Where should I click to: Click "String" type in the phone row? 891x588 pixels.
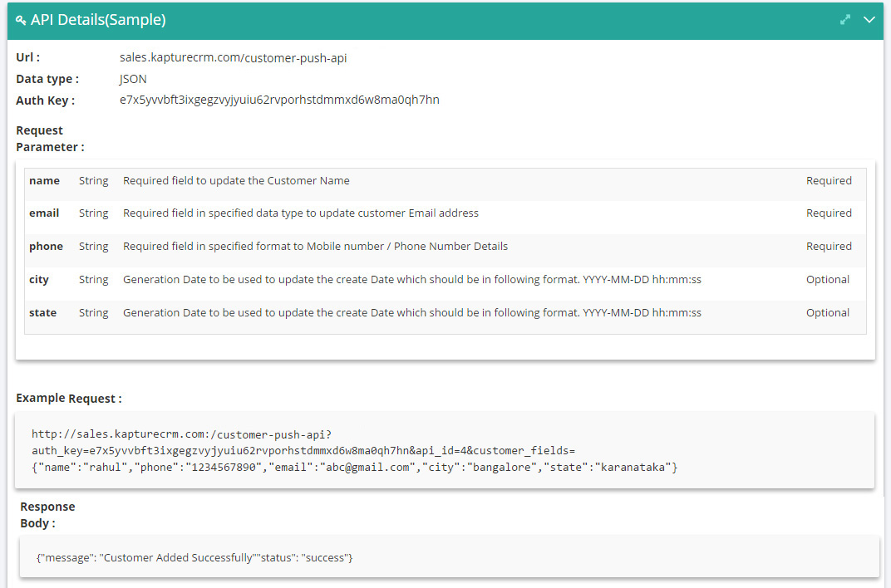tap(94, 247)
